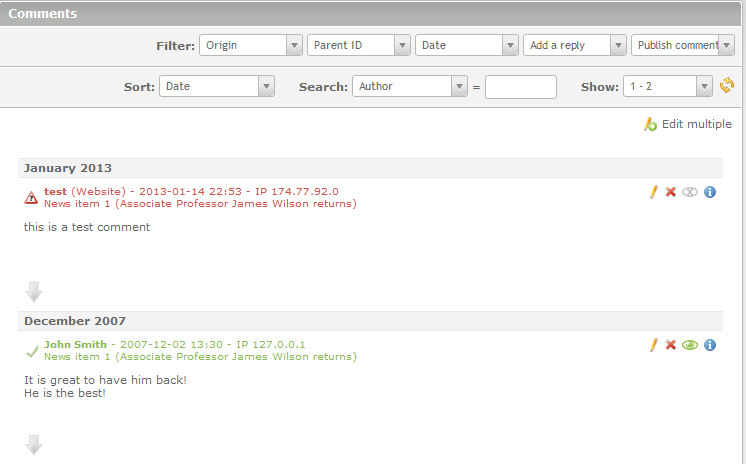746x464 pixels.
Task: Click the warning icon beside test comment
Action: pyautogui.click(x=32, y=198)
